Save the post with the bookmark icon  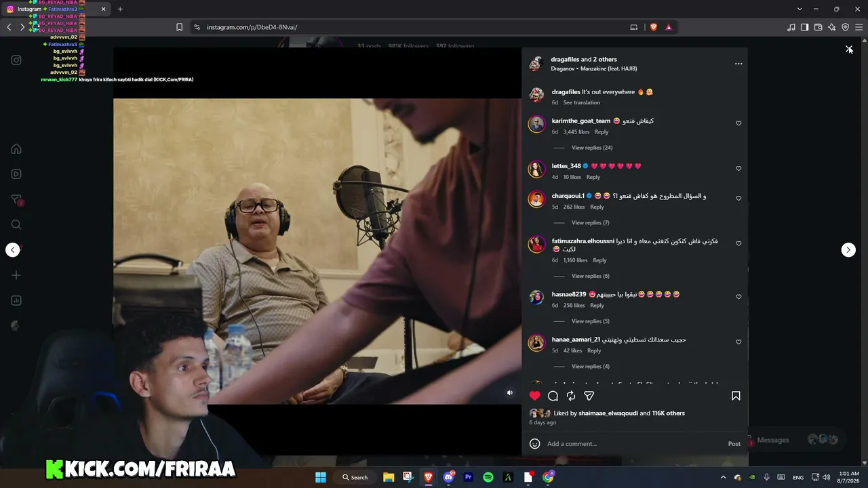pyautogui.click(x=736, y=396)
